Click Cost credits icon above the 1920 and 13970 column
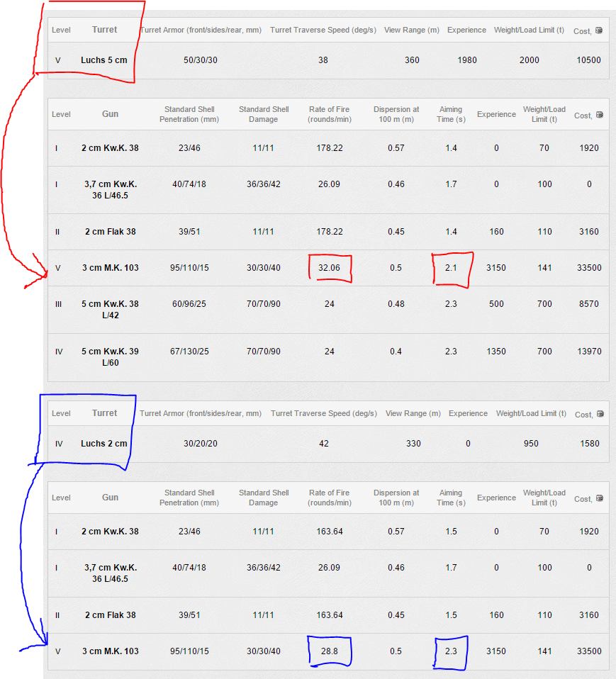The width and height of the screenshot is (616, 679). pos(599,116)
